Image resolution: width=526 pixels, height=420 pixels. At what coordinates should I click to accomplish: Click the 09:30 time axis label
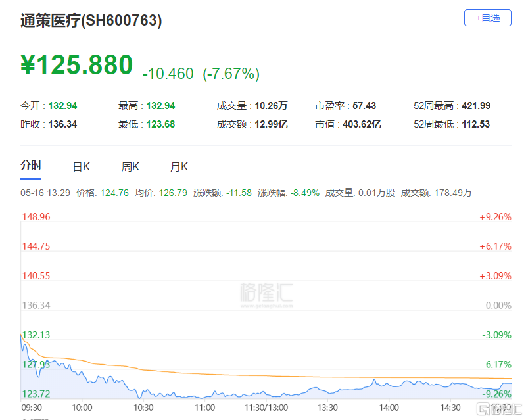(32, 408)
